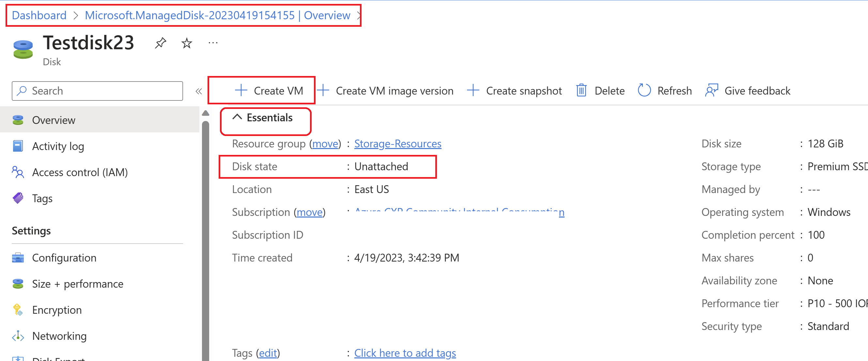Click the plus icon beside Create VM
Viewport: 868px width, 361px height.
pos(241,91)
